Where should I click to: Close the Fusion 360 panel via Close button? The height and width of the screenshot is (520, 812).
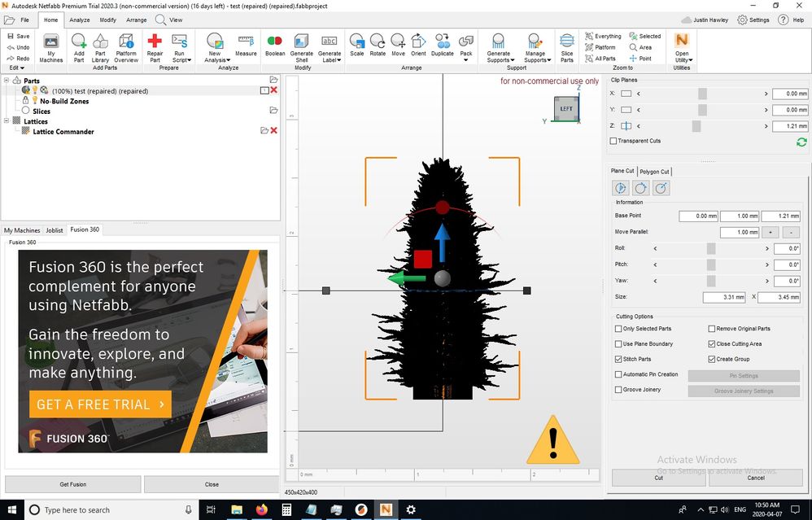212,484
